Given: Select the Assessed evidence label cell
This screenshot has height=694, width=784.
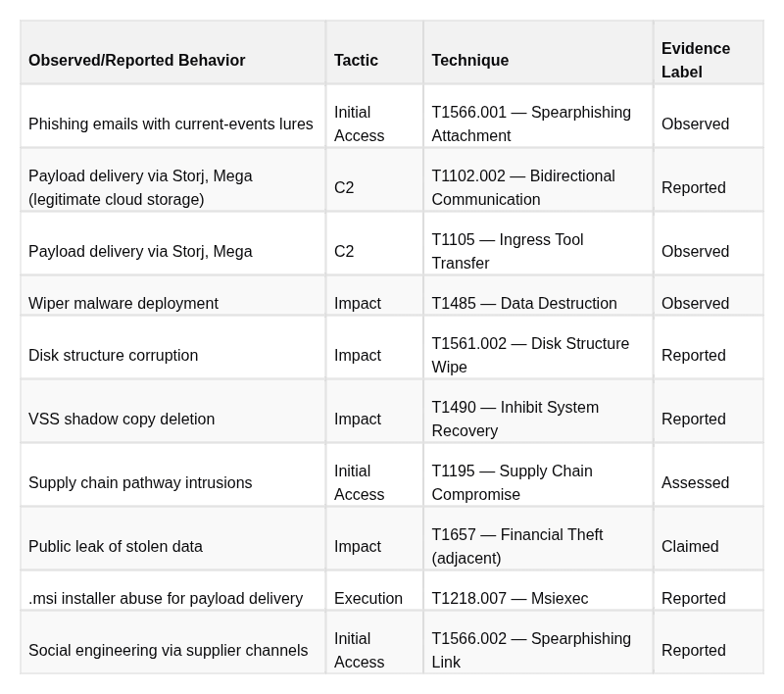Looking at the screenshot, I should (x=709, y=475).
